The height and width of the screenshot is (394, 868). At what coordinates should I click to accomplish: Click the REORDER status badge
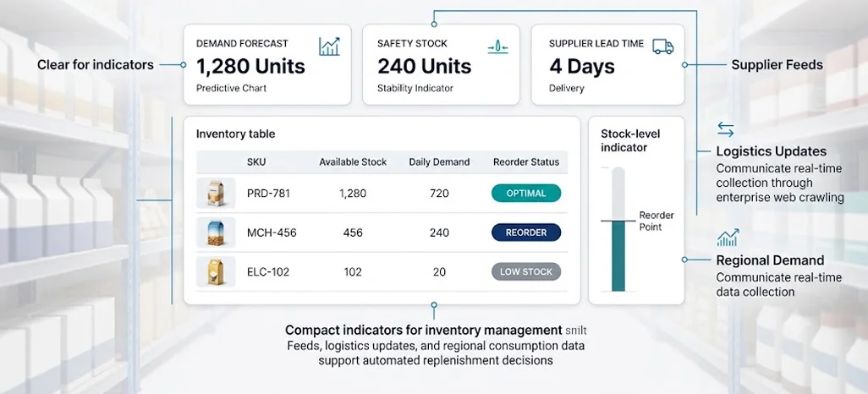coord(526,233)
